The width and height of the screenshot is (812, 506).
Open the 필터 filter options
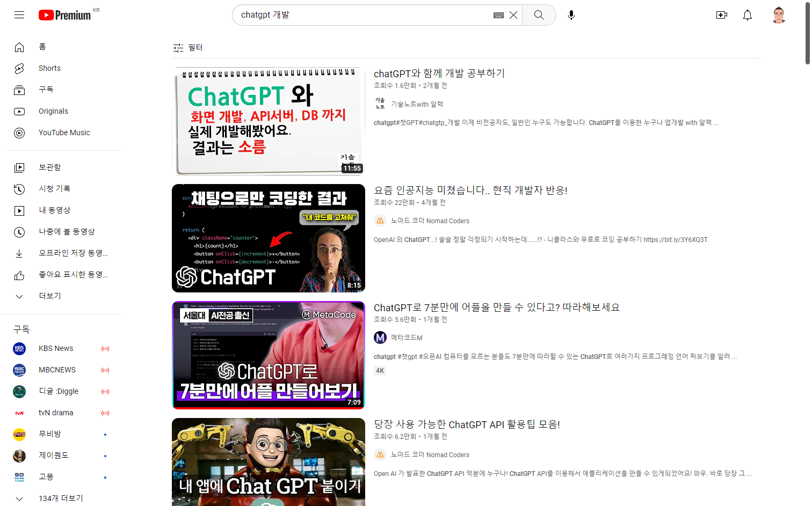pos(188,48)
